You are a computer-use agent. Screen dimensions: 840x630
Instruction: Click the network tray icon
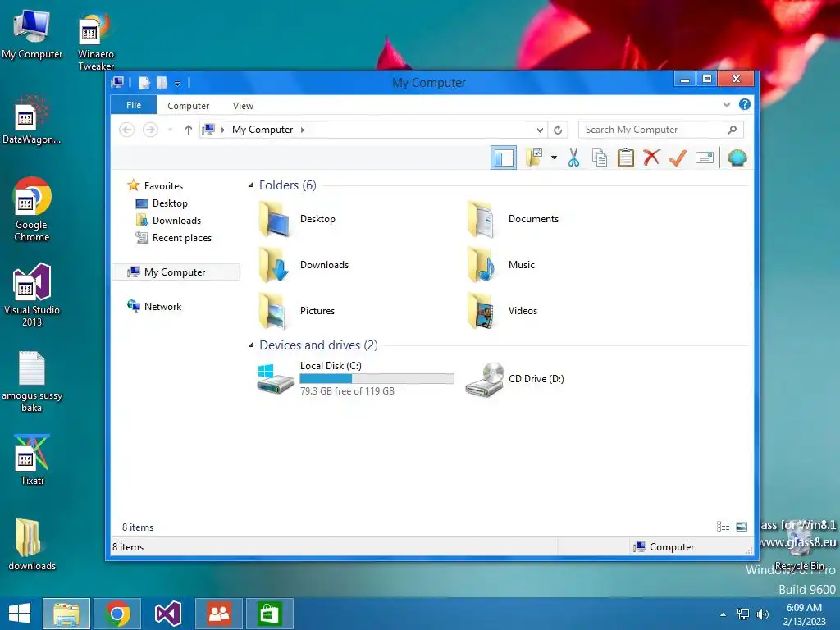743,614
